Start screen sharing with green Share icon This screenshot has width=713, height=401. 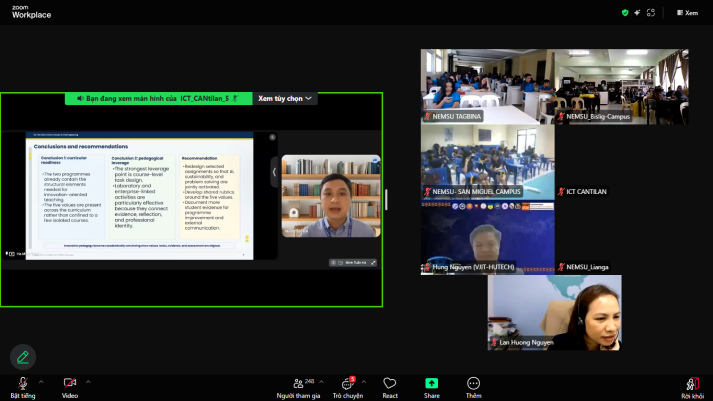(432, 388)
